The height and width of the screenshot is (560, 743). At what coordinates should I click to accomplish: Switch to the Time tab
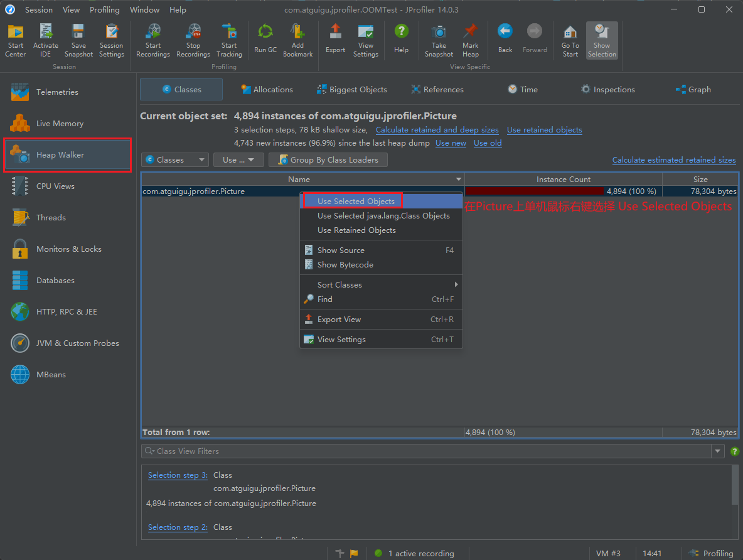pyautogui.click(x=523, y=90)
